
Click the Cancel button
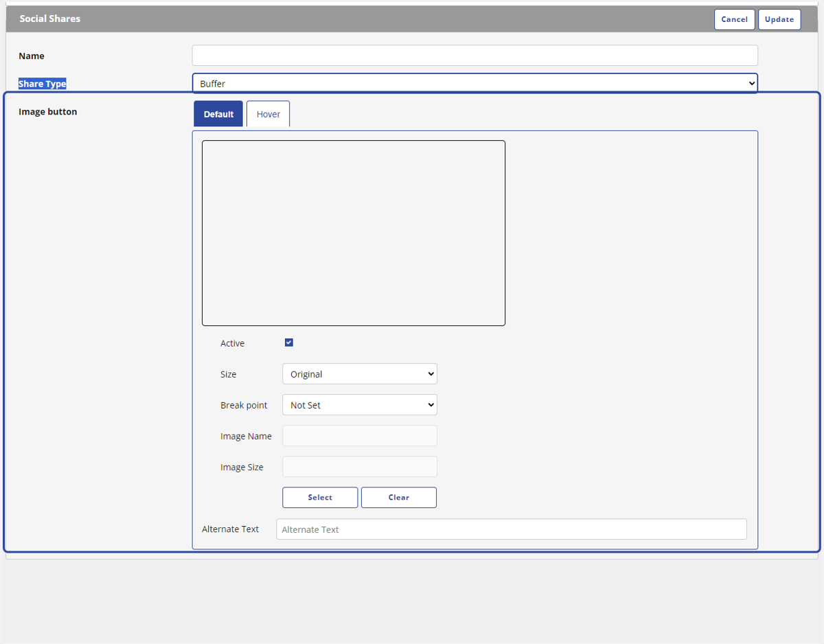[734, 19]
